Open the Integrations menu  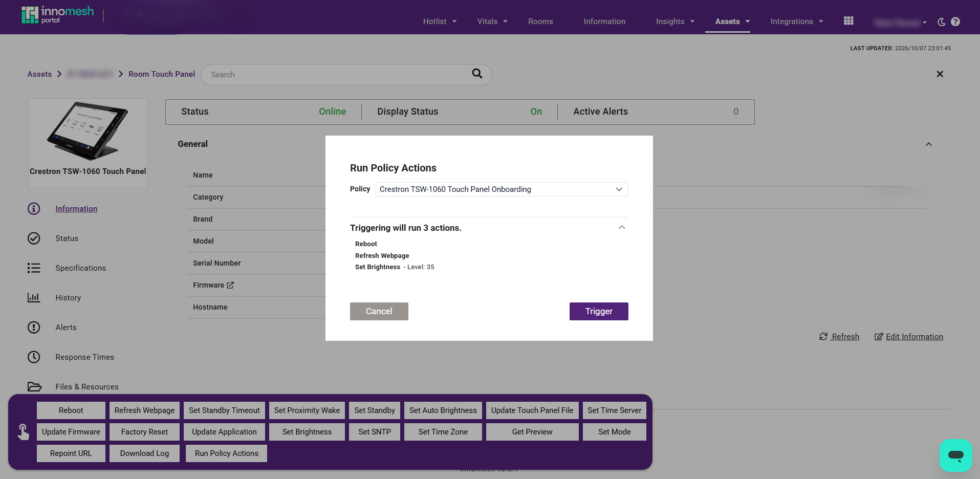797,21
